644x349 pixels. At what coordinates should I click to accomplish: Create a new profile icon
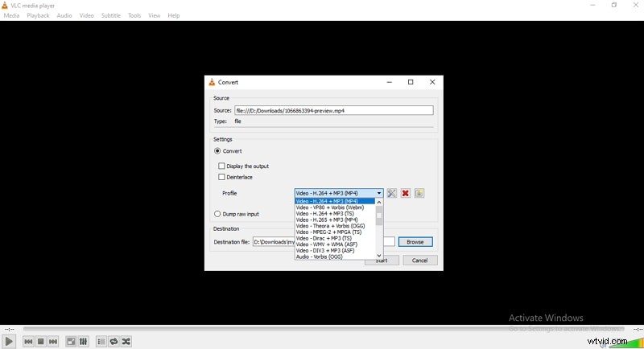[419, 193]
